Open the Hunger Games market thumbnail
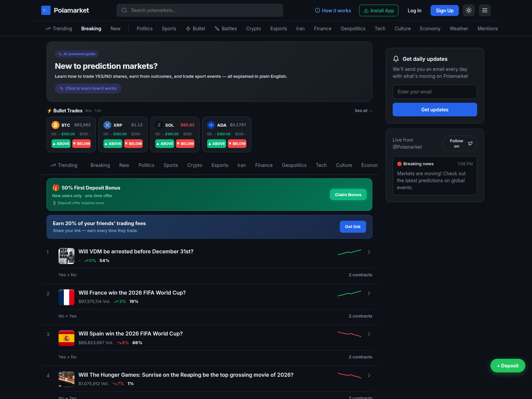532x399 pixels. tap(66, 379)
